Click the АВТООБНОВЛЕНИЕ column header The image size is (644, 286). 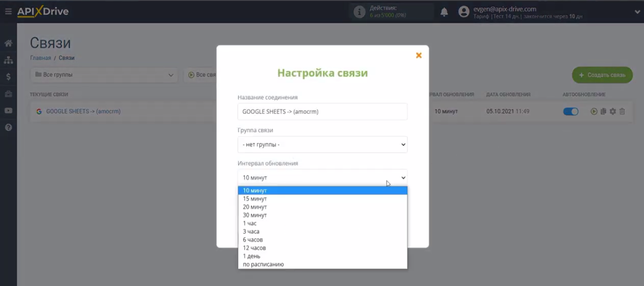tap(584, 95)
